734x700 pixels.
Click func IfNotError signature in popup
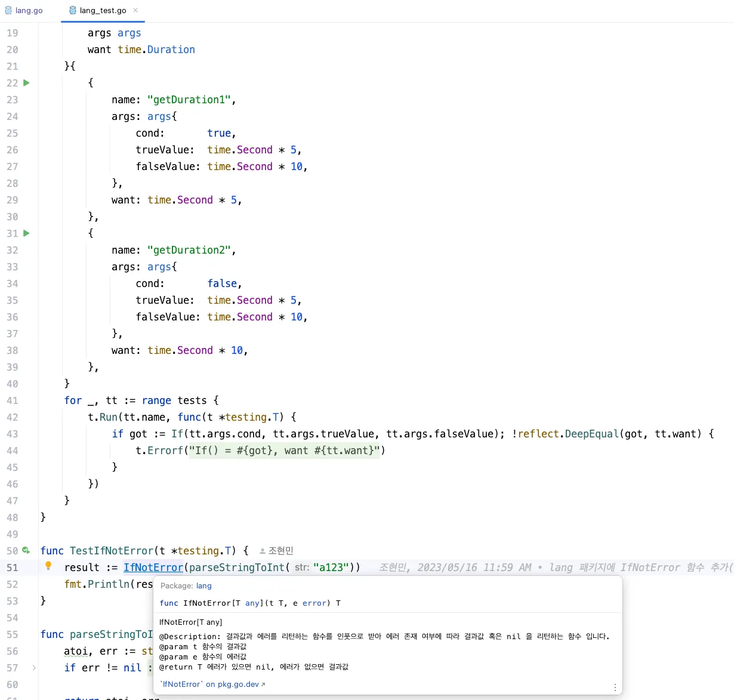pyautogui.click(x=250, y=603)
